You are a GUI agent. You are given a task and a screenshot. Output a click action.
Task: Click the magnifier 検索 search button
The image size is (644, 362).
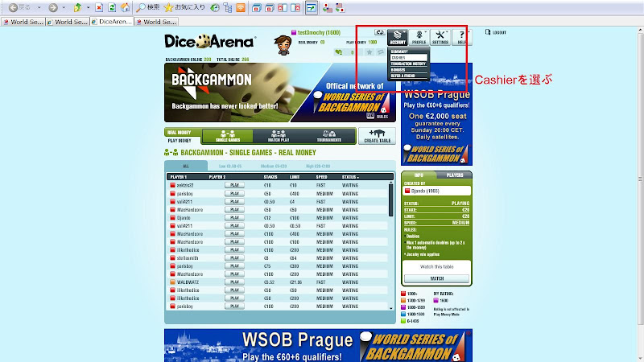tap(148, 7)
